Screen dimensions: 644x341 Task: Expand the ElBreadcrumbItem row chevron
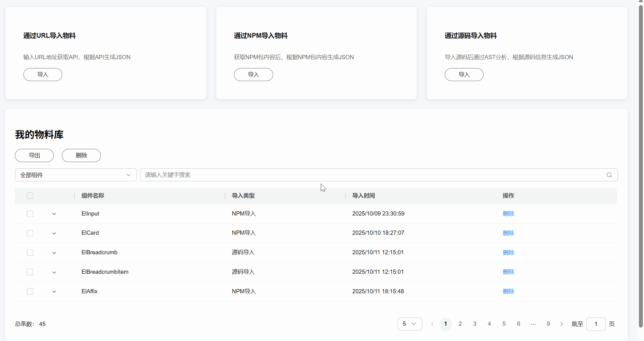click(x=54, y=272)
